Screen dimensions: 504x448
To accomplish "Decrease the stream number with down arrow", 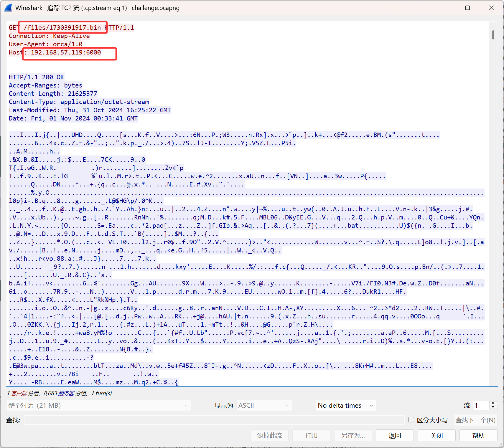I will tap(493, 408).
